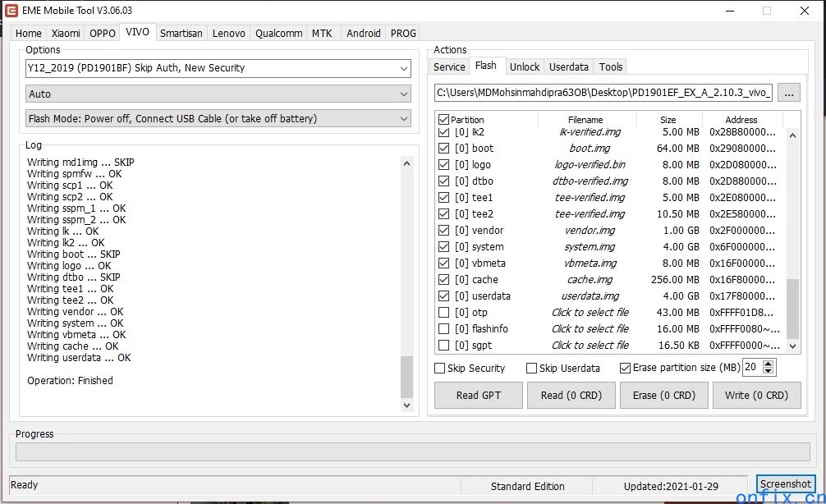Expand the Flash Mode dropdown
826x504 pixels.
(x=403, y=119)
